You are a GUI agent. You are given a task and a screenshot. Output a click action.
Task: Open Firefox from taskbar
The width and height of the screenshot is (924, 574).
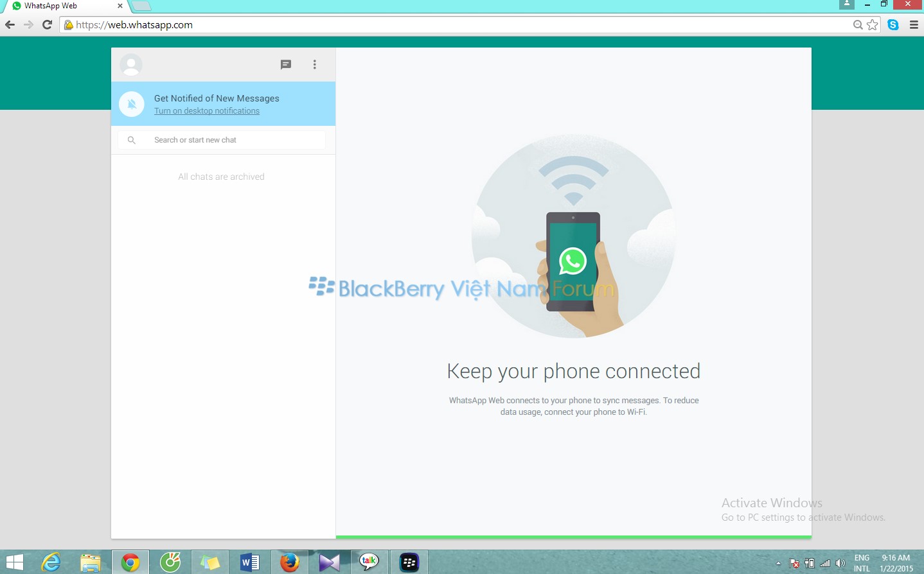click(x=290, y=562)
